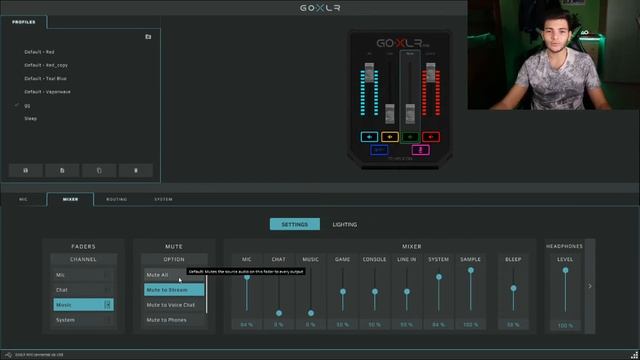Select the Default - Red profile
The height and width of the screenshot is (360, 640).
pos(39,52)
